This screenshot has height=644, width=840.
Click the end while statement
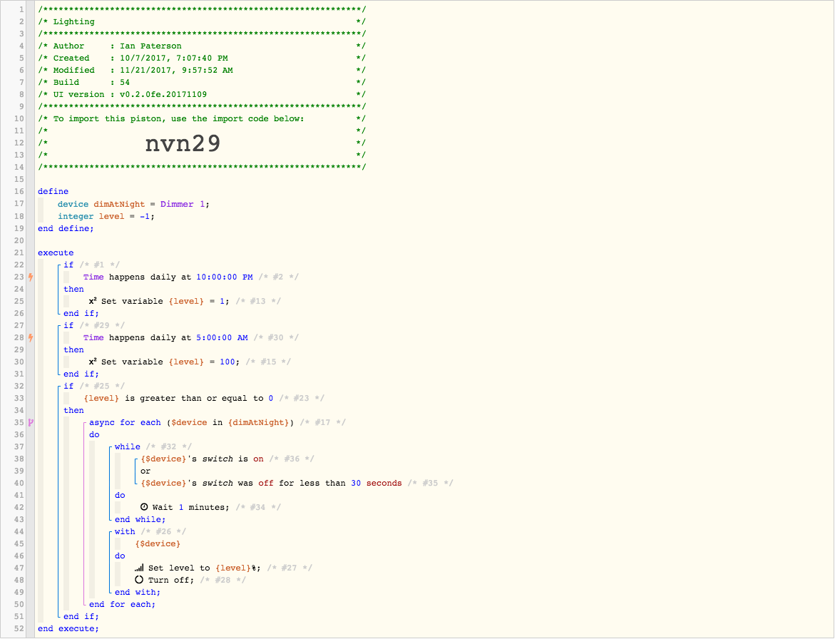140,521
